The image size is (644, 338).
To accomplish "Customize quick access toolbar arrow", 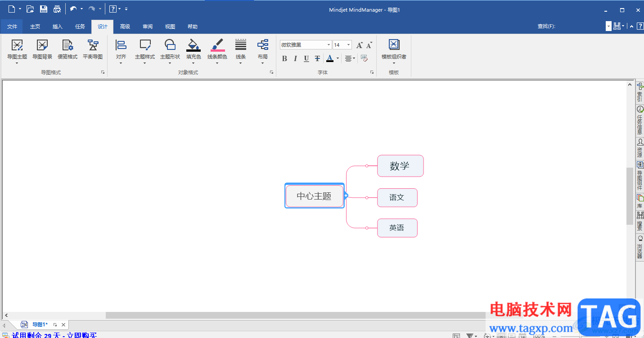I will pyautogui.click(x=126, y=9).
